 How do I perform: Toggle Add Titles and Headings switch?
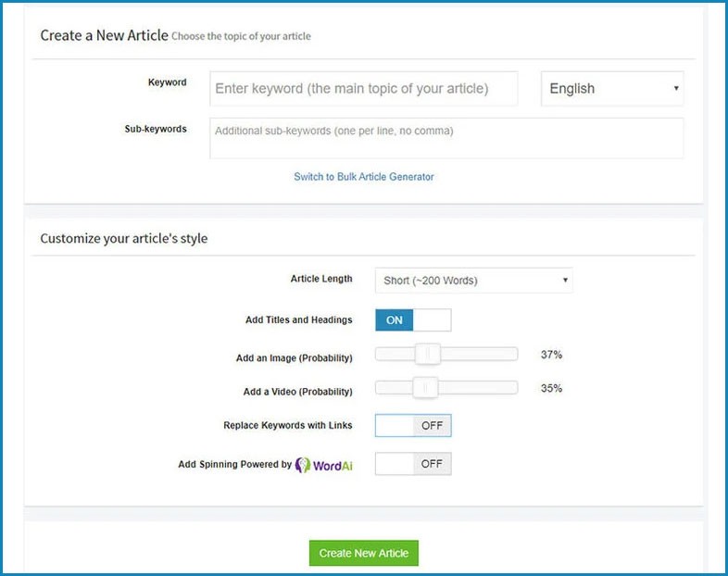pyautogui.click(x=413, y=320)
